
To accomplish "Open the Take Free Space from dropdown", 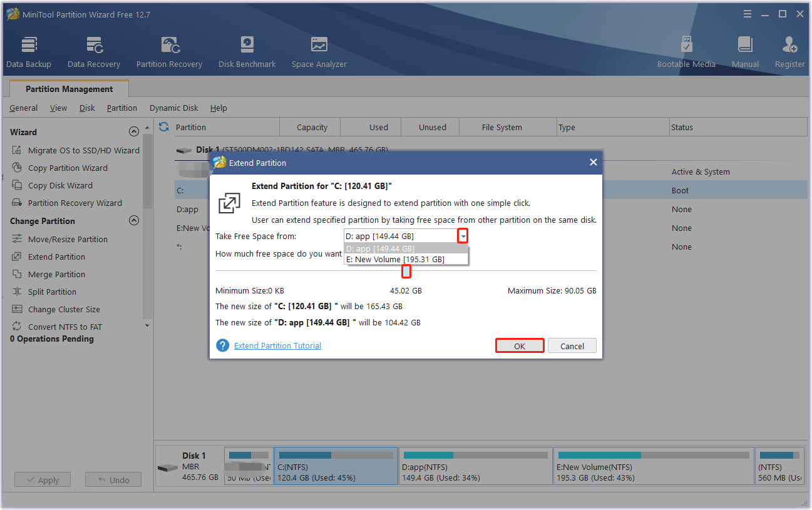I will (461, 235).
